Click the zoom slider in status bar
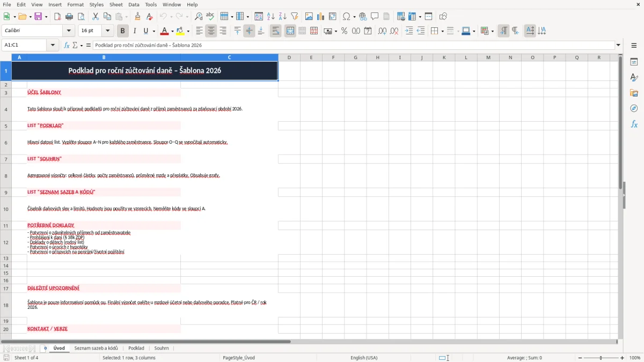Screen dimensions: 644x362 [601, 358]
